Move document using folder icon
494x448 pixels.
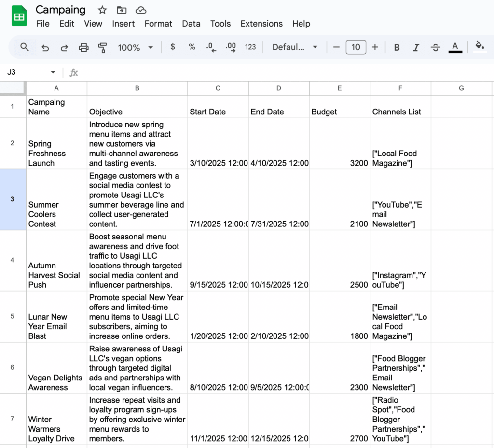click(x=122, y=10)
